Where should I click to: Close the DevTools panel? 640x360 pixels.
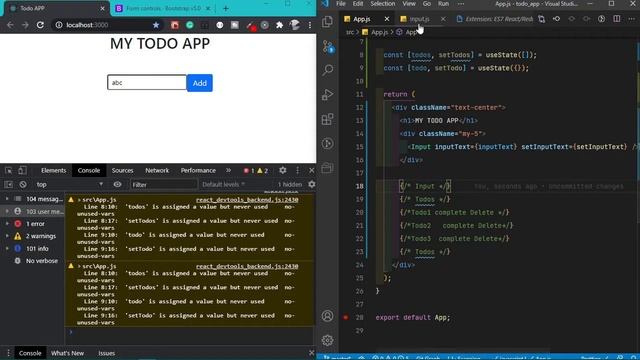tap(311, 170)
